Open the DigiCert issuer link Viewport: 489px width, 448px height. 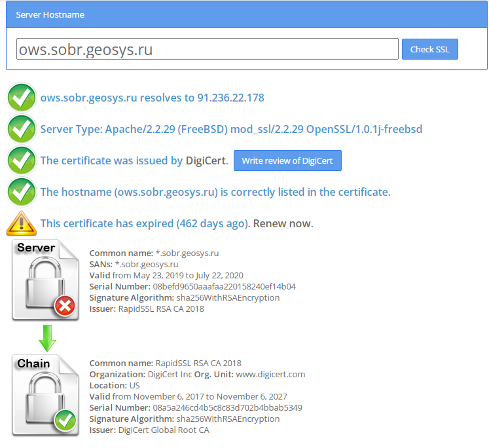click(206, 160)
